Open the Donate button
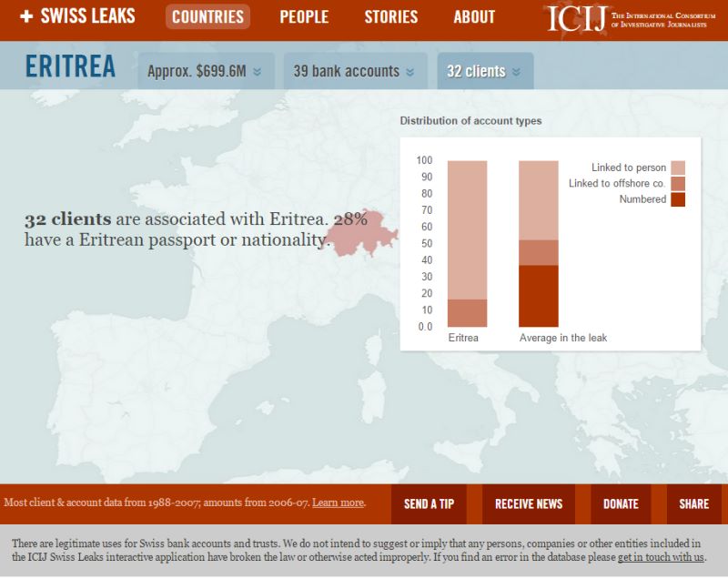 pyautogui.click(x=621, y=504)
